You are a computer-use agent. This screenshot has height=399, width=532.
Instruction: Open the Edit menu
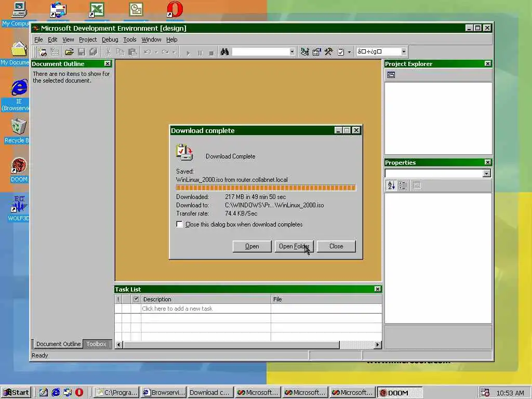pyautogui.click(x=52, y=39)
